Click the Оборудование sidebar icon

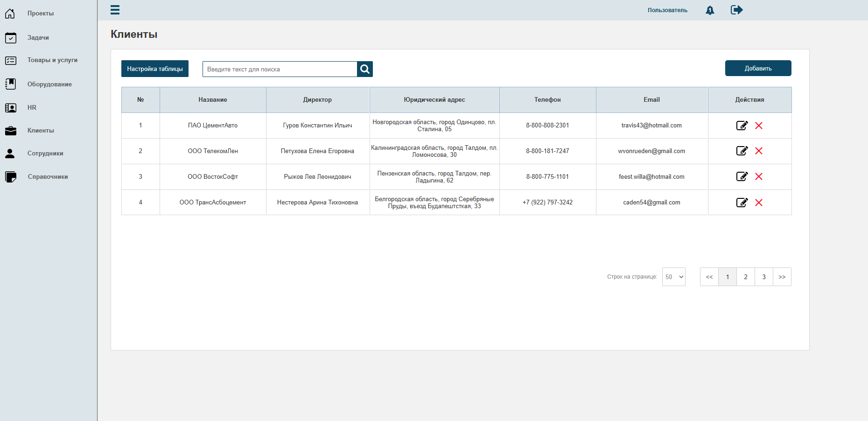(10, 84)
